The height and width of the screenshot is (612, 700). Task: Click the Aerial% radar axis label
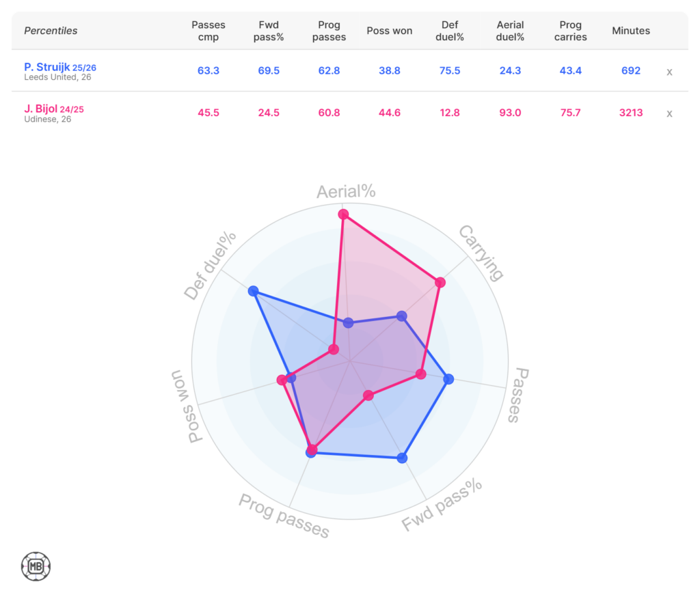point(346,191)
